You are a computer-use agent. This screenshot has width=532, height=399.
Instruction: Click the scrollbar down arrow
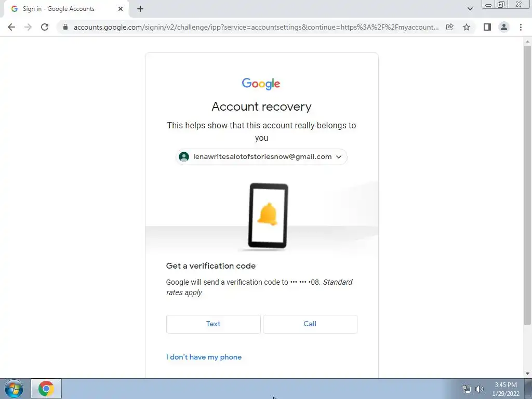pyautogui.click(x=527, y=374)
